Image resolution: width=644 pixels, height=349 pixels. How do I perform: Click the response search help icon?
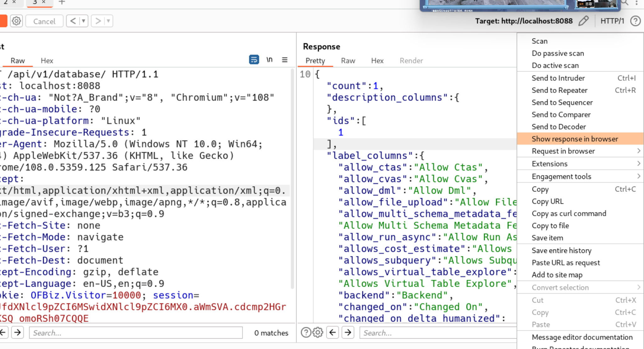pos(306,333)
